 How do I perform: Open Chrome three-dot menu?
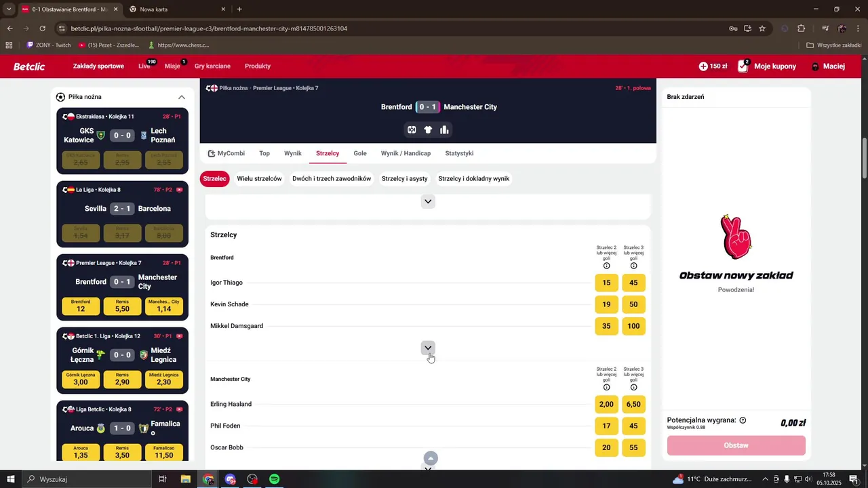(857, 28)
